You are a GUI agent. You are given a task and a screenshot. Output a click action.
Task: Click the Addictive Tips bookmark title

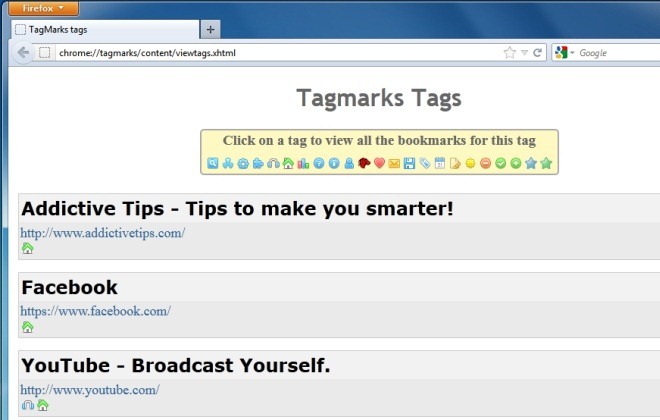tap(237, 208)
